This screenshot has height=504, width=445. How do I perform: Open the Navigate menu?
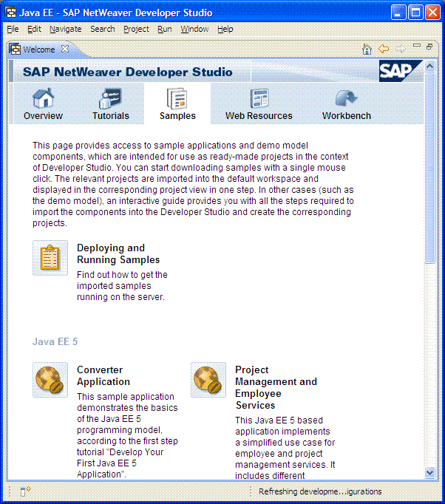(x=66, y=29)
